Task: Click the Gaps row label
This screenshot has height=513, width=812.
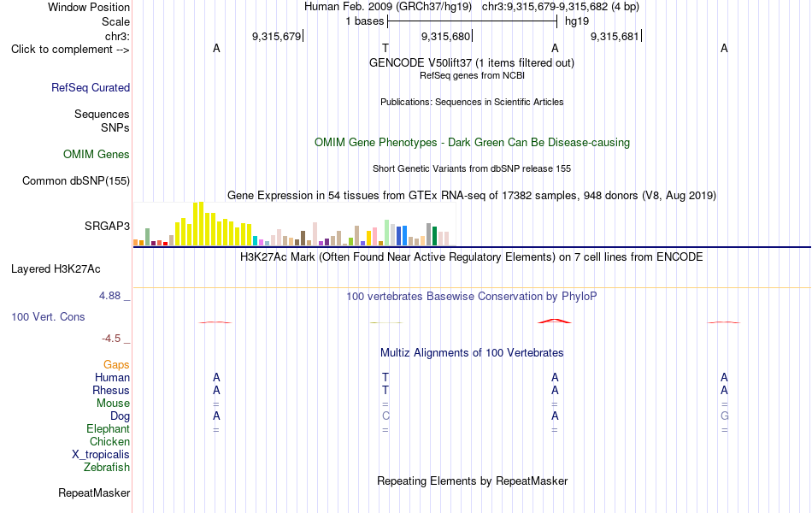Action: point(116,365)
